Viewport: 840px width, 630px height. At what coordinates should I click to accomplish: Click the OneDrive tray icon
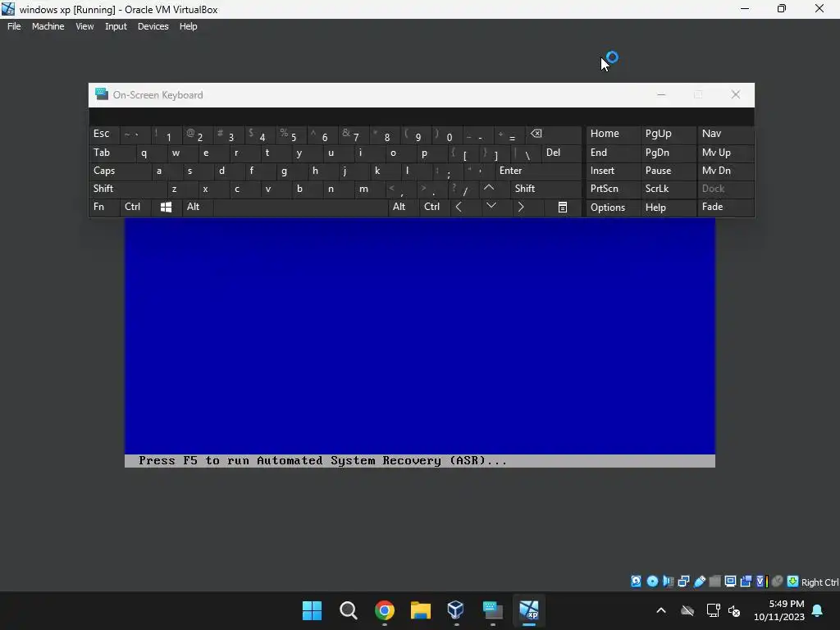[687, 610]
